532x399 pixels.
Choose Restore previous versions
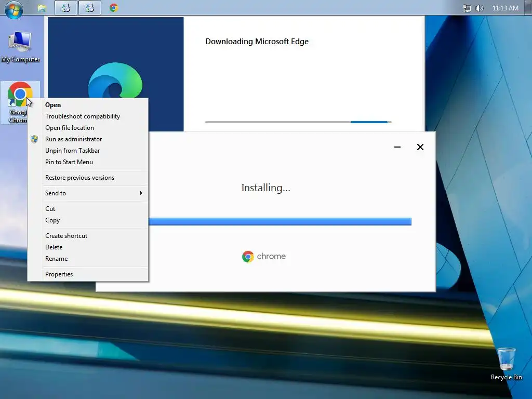tap(88, 178)
